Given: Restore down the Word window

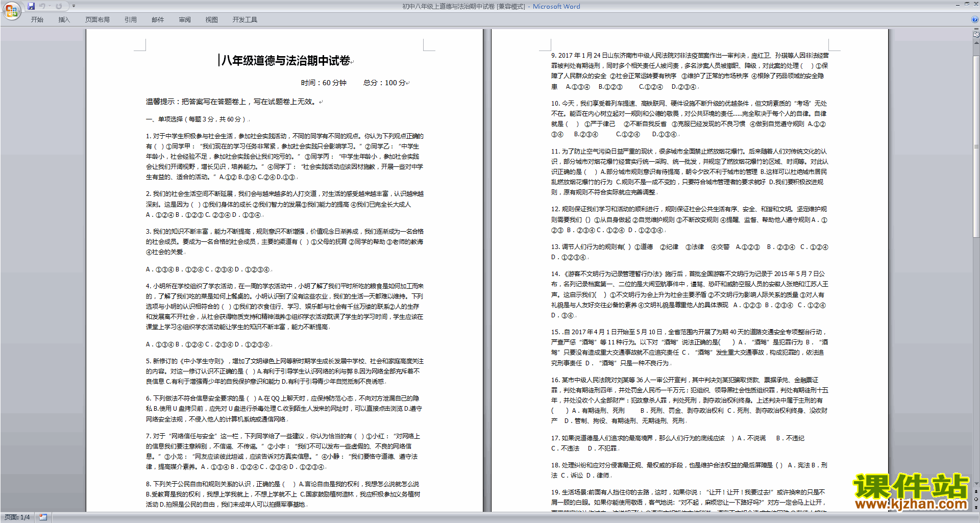Looking at the screenshot, I should click(966, 4).
